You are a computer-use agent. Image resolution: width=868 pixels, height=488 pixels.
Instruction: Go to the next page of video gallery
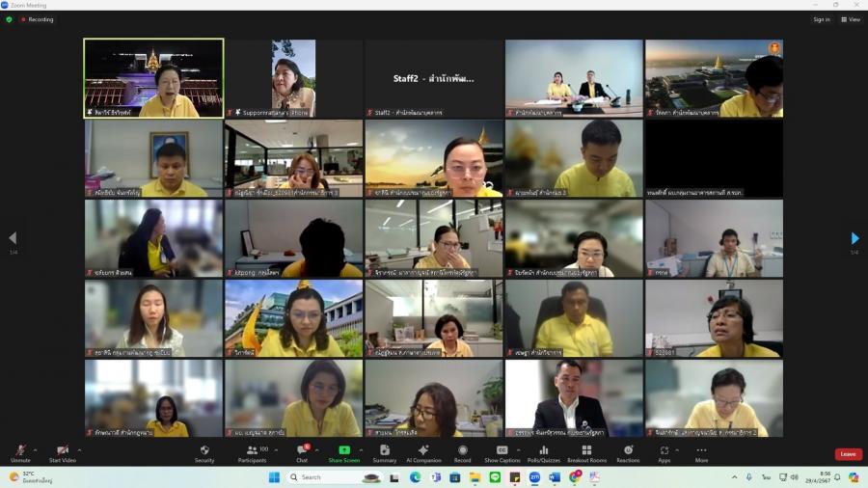click(854, 238)
